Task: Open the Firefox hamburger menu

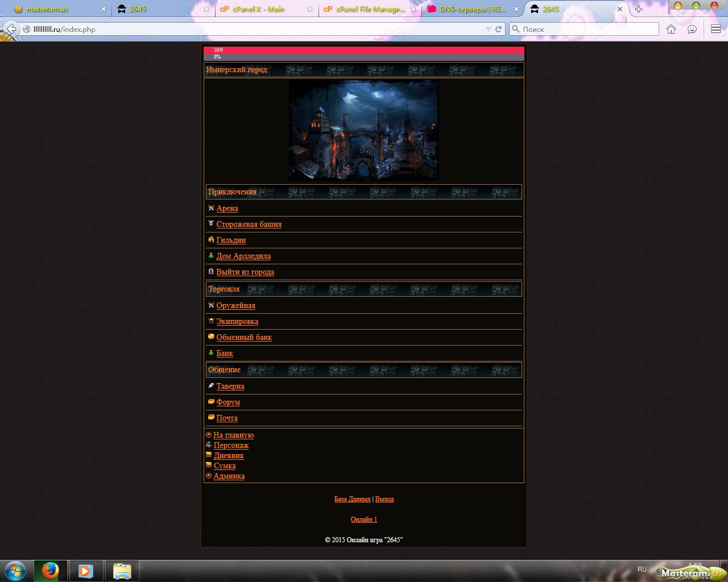Action: [x=716, y=29]
